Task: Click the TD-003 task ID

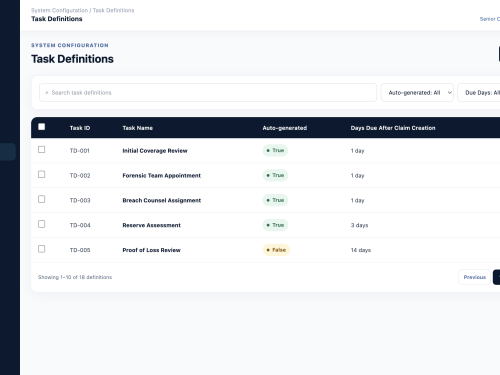Action: tap(80, 200)
